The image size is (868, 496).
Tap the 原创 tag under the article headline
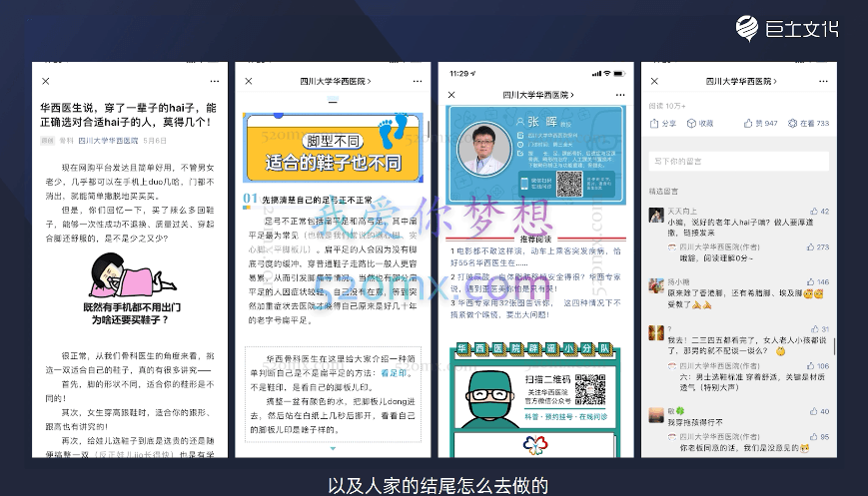click(x=48, y=141)
